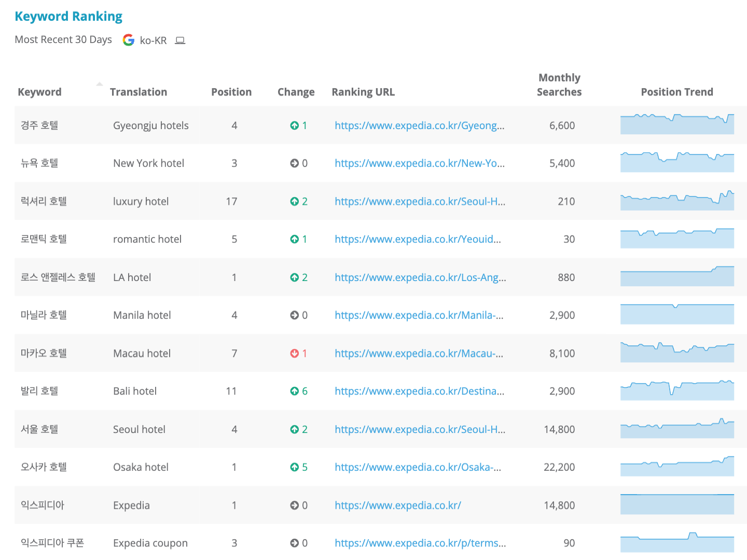The image size is (747, 560).
Task: Click the 22,200 monthly searches value
Action: coord(559,467)
